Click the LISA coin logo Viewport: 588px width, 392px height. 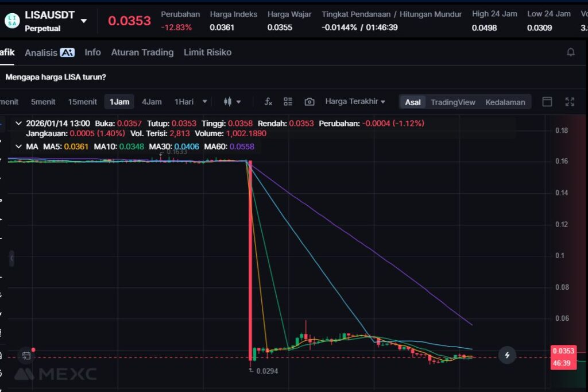pos(11,21)
